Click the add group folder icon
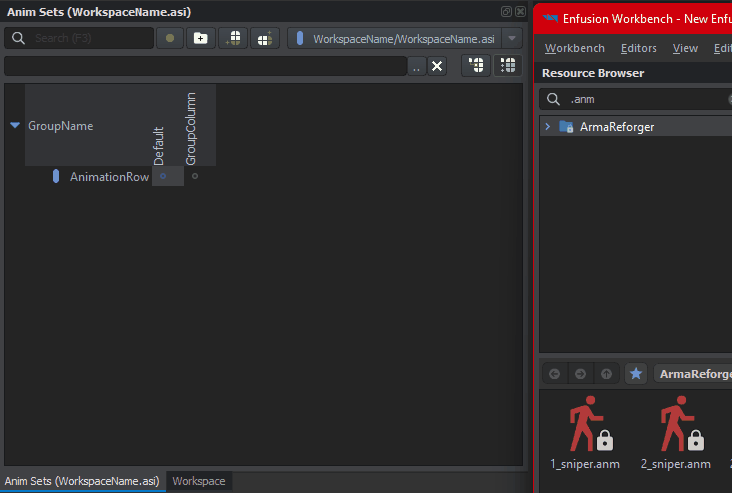Screen dimensions: 732x493 point(200,38)
